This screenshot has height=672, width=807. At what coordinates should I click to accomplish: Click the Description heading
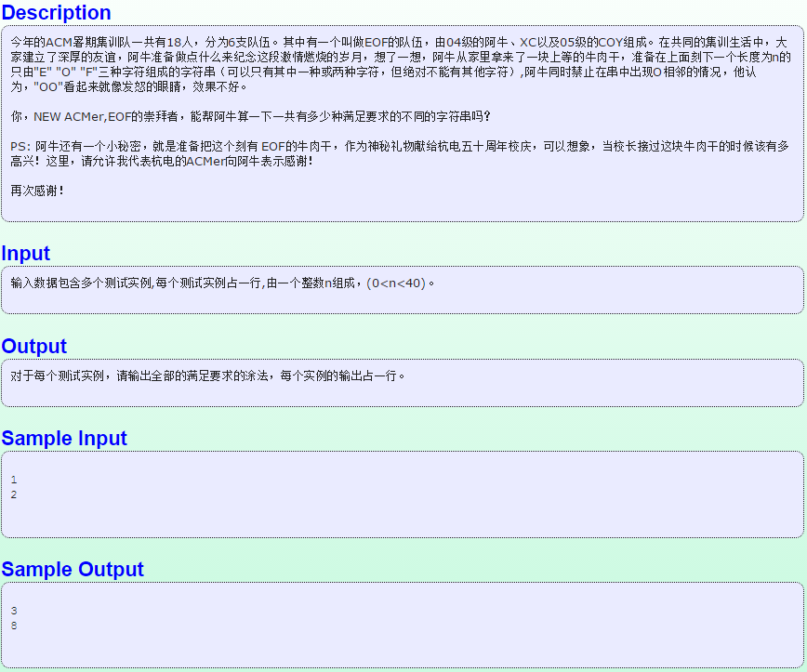(56, 12)
